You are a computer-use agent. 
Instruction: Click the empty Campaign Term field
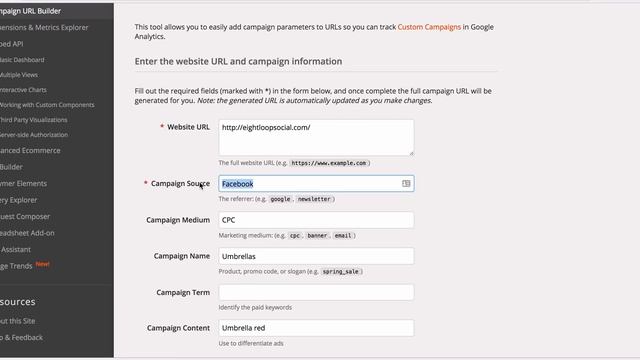click(x=316, y=292)
